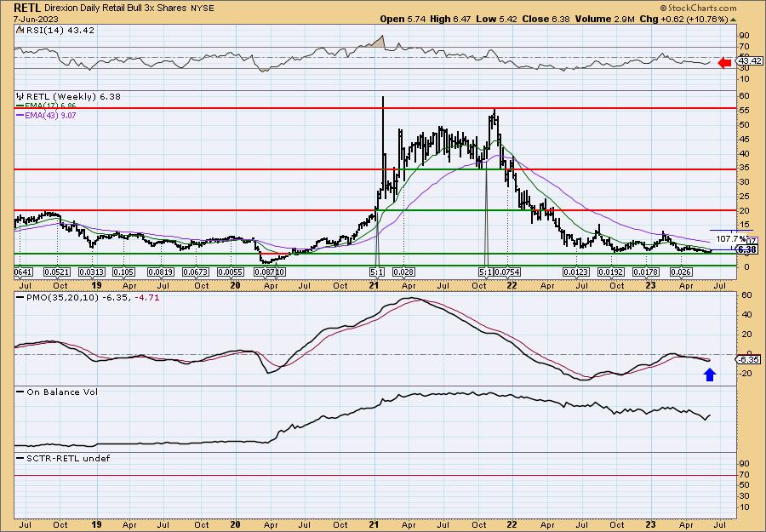Click the 0.0055 dividend marker
This screenshot has height=532, width=766.
pyautogui.click(x=231, y=272)
